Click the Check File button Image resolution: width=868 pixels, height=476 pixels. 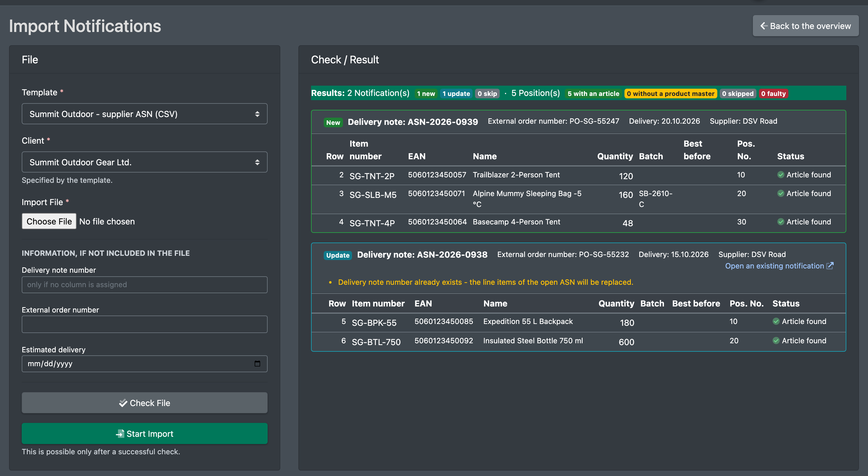coord(145,403)
